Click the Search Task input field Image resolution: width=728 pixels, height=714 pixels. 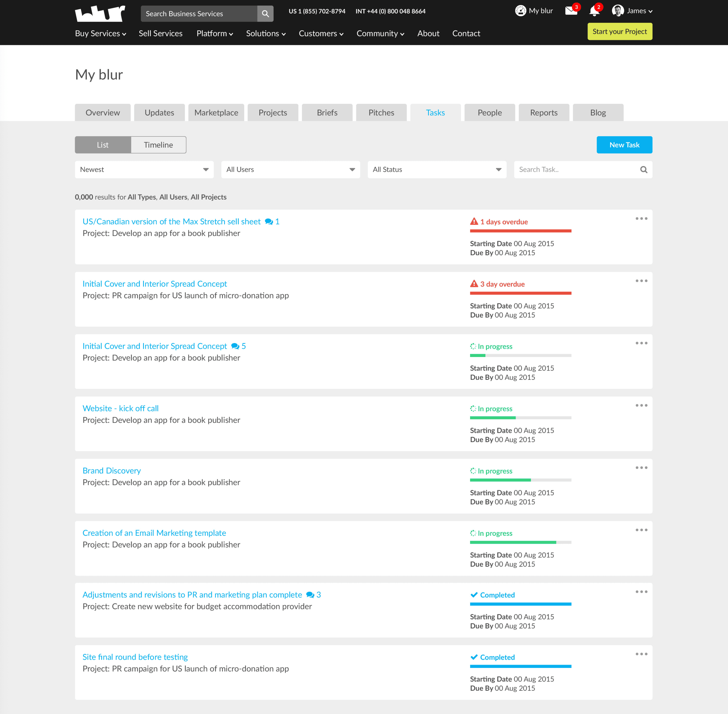(x=576, y=169)
